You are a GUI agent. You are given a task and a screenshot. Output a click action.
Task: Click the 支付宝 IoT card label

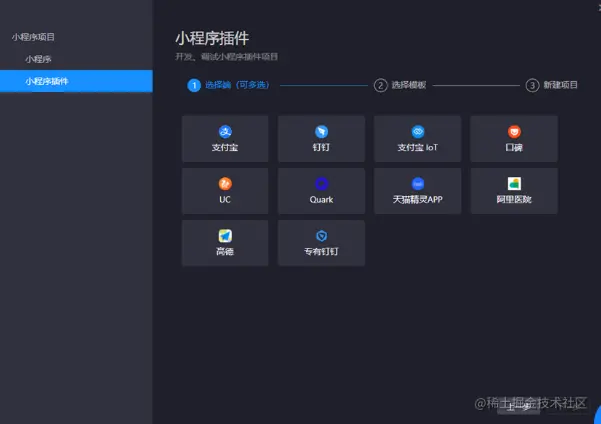tap(418, 148)
